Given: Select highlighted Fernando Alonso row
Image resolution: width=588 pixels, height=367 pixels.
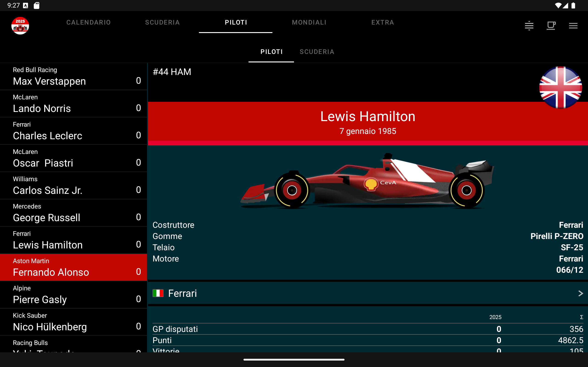Looking at the screenshot, I should point(73,267).
